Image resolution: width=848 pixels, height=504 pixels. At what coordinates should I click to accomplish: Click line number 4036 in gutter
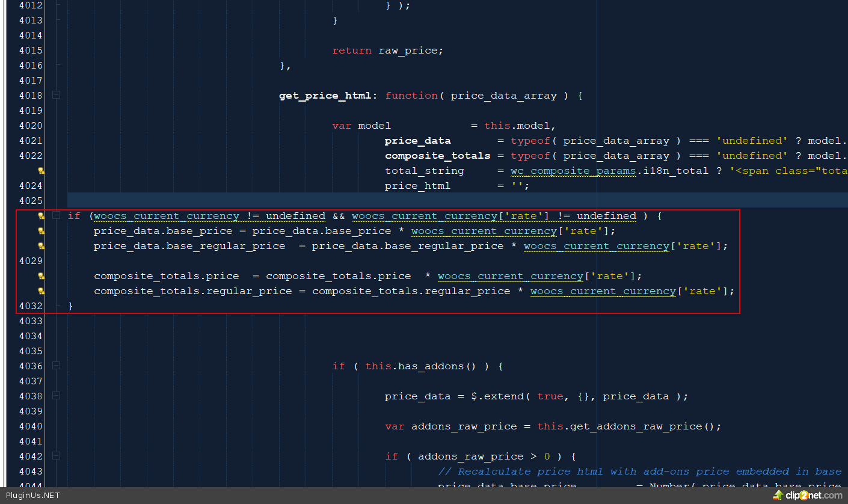point(31,366)
